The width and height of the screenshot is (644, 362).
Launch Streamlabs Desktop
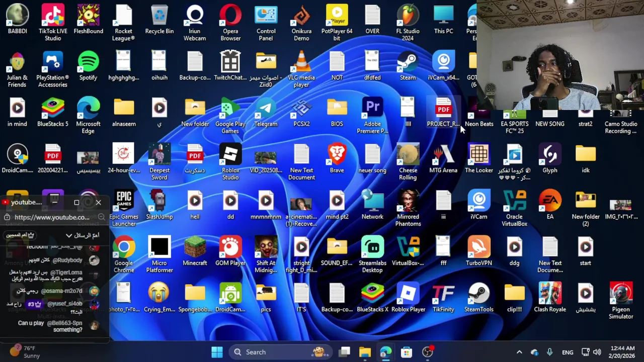click(372, 254)
